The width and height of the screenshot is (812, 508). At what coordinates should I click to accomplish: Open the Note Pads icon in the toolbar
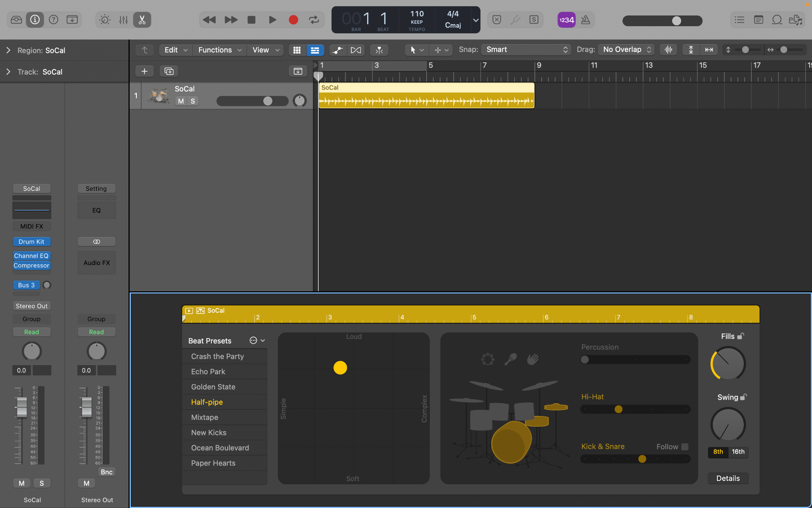[x=758, y=19]
